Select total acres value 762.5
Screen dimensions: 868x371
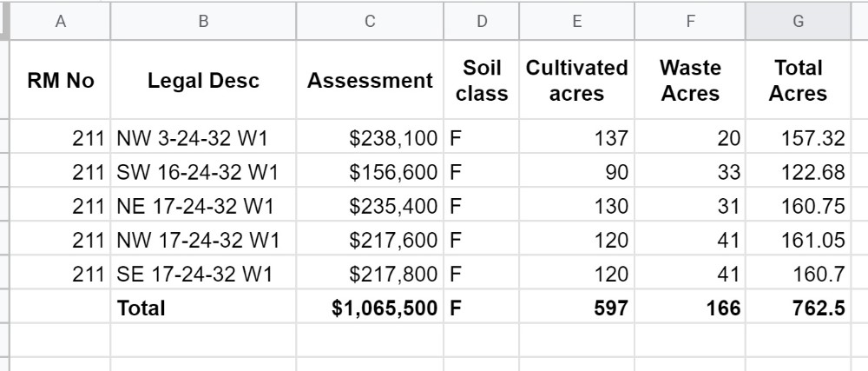[799, 308]
